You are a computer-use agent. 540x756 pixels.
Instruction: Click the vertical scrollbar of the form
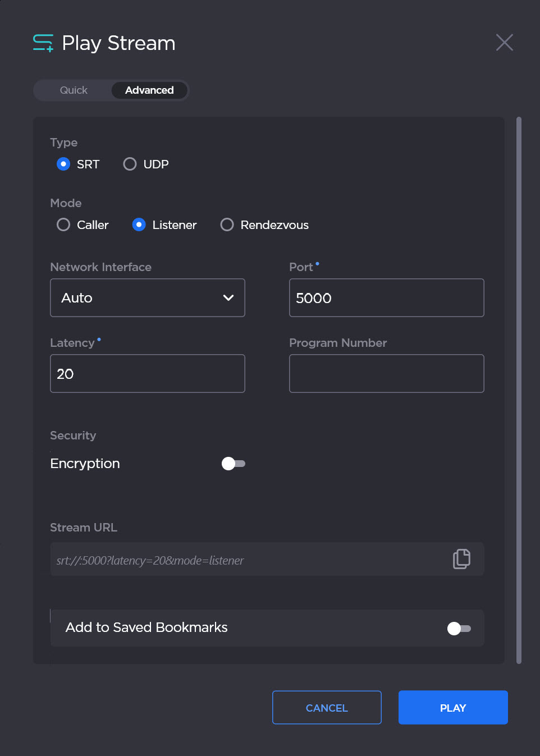[x=519, y=390]
